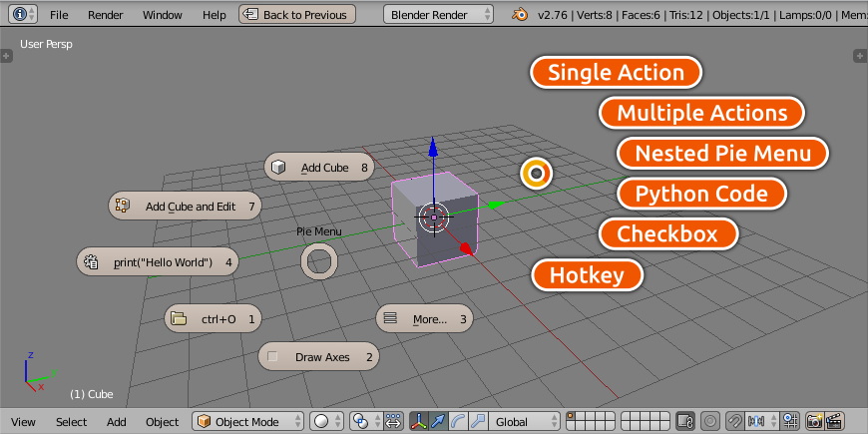This screenshot has height=434, width=868.
Task: Select the translate manipulator arrow icon
Action: (x=439, y=422)
